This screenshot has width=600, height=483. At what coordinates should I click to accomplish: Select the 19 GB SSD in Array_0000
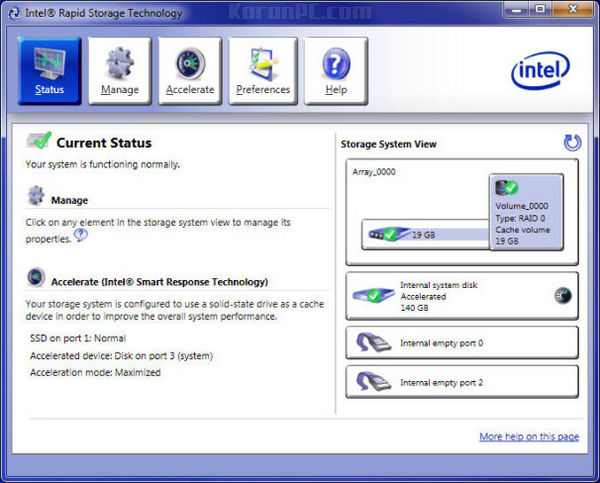point(426,234)
